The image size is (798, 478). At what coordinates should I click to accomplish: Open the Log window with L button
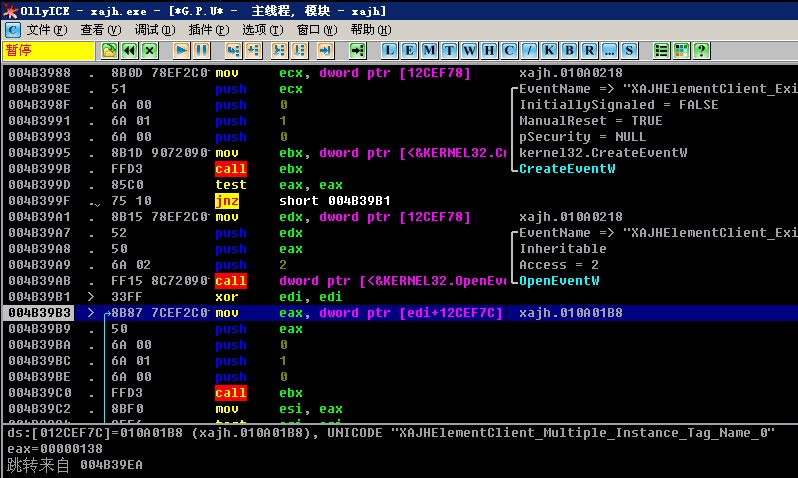(390, 50)
